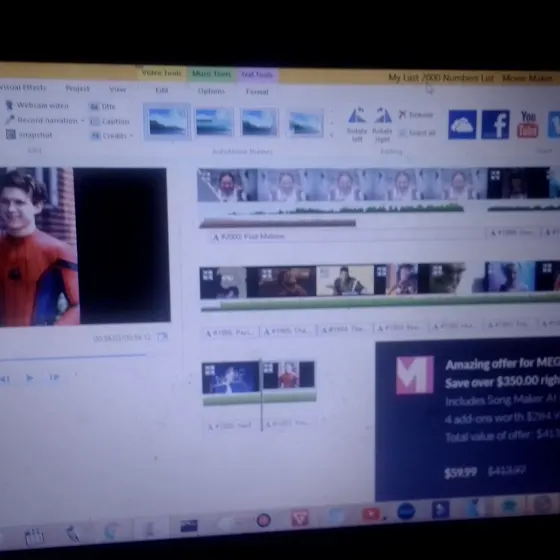Open the Credits dropdown arrow
Image resolution: width=560 pixels, height=560 pixels.
tap(131, 136)
